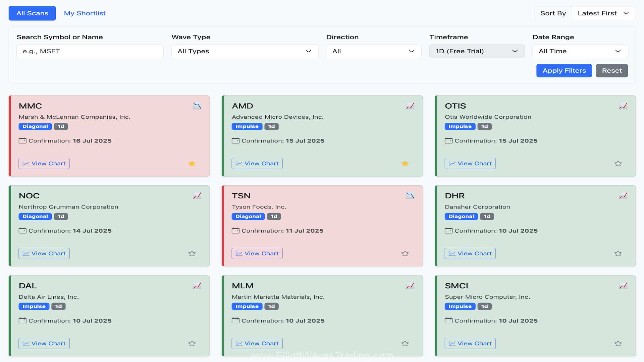Click the SMCI uptrend chart icon
The height and width of the screenshot is (362, 644).
(623, 286)
